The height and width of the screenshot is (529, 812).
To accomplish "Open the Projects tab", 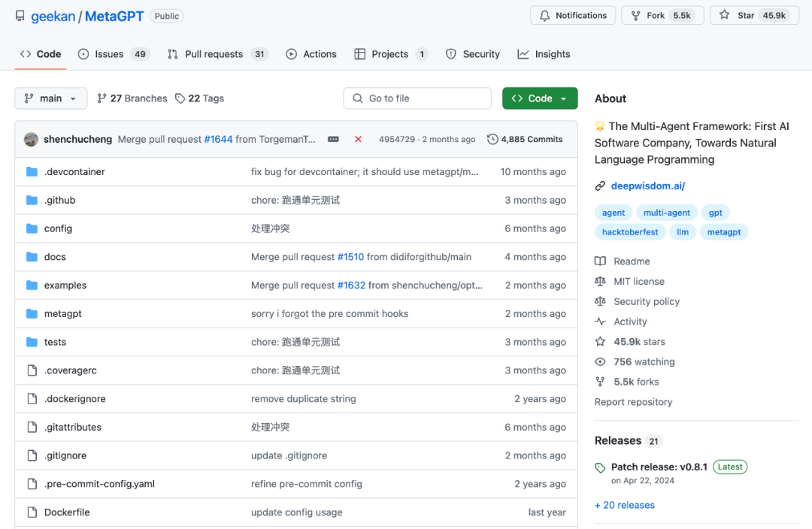I will pyautogui.click(x=391, y=54).
